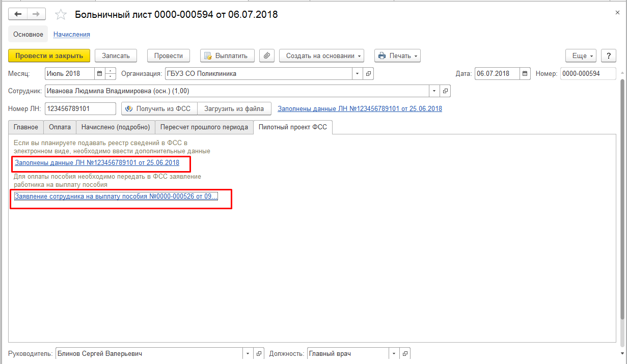Open the help question mark button
This screenshot has width=627, height=364.
coord(608,56)
